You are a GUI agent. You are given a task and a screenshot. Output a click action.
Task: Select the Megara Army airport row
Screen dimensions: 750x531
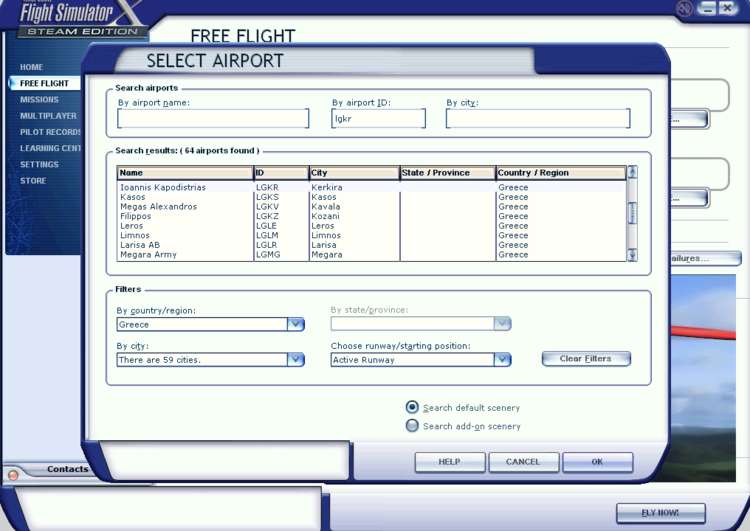coord(371,254)
